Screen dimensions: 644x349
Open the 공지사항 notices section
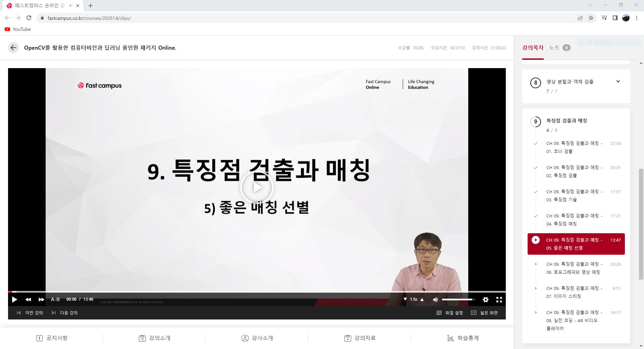[52, 338]
